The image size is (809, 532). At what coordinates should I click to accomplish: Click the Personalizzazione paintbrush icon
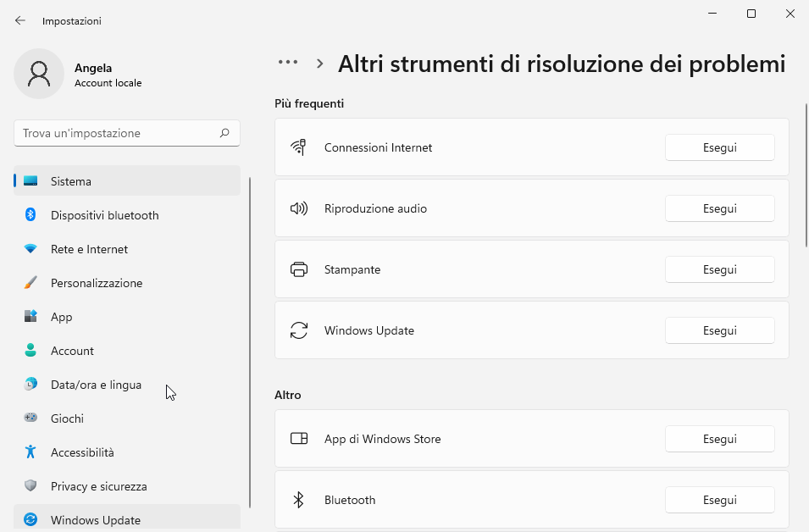coord(30,283)
